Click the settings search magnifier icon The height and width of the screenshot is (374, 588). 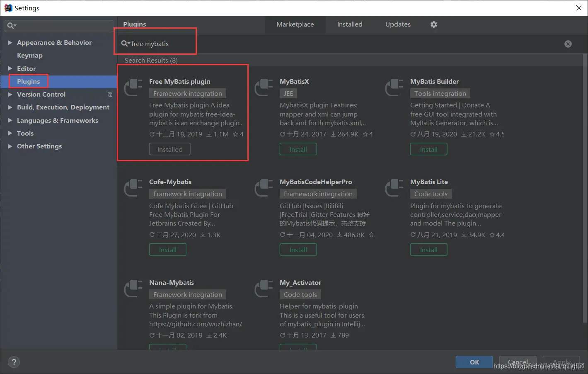tap(12, 26)
